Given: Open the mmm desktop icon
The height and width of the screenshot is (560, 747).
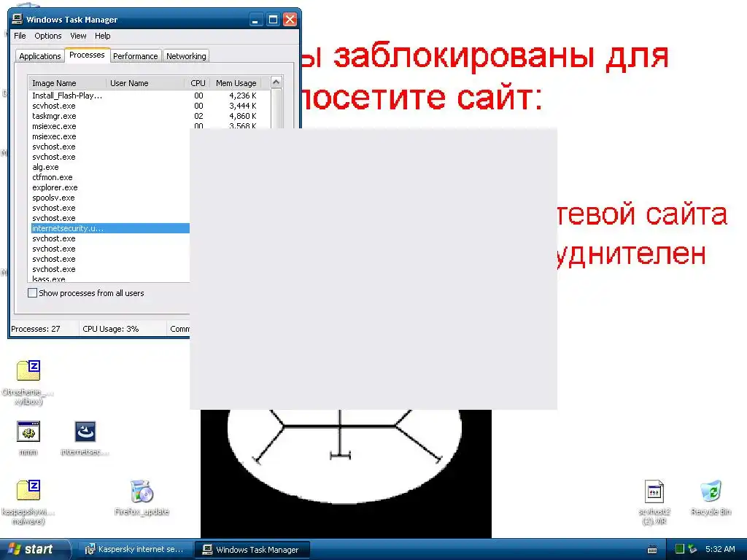Looking at the screenshot, I should click(28, 432).
